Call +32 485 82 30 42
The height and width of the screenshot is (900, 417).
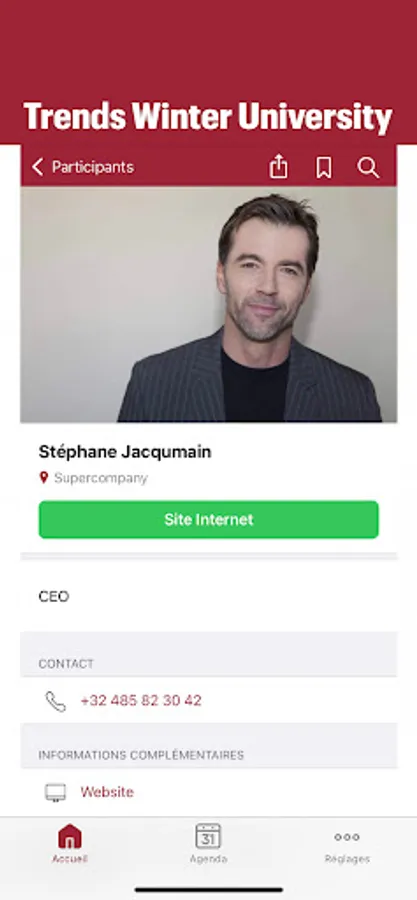(141, 700)
